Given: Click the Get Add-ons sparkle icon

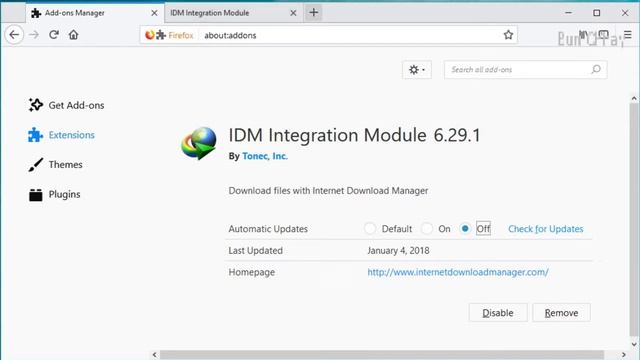Looking at the screenshot, I should click(36, 105).
